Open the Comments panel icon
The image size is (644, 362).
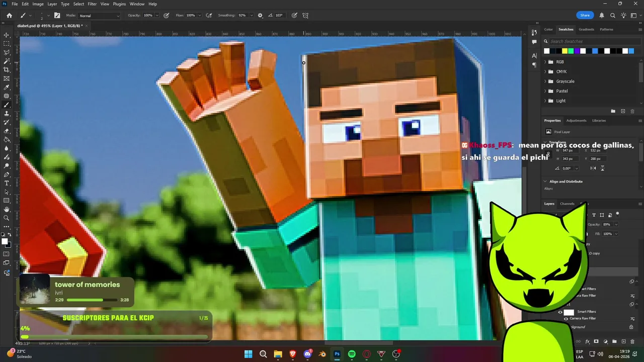pos(534,42)
